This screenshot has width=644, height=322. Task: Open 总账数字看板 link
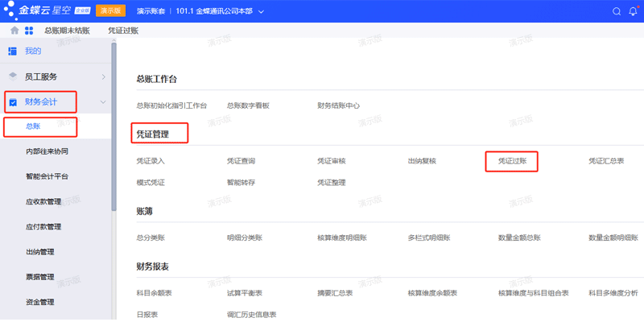248,105
